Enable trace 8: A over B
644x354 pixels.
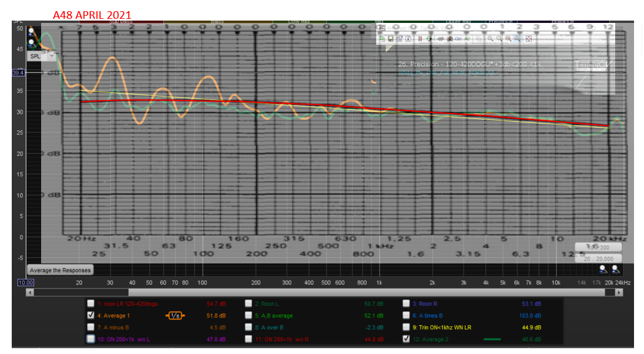(x=249, y=328)
